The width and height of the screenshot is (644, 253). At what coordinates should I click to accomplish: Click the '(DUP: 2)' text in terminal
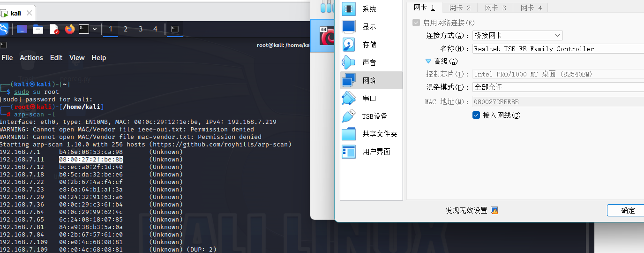202,250
